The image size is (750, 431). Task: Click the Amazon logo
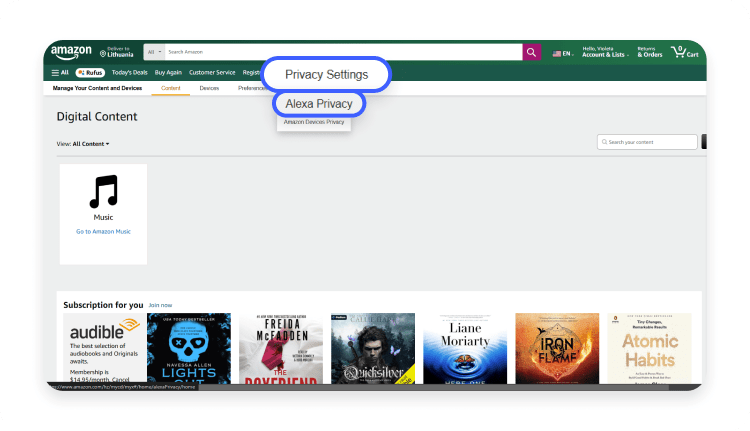(x=71, y=52)
